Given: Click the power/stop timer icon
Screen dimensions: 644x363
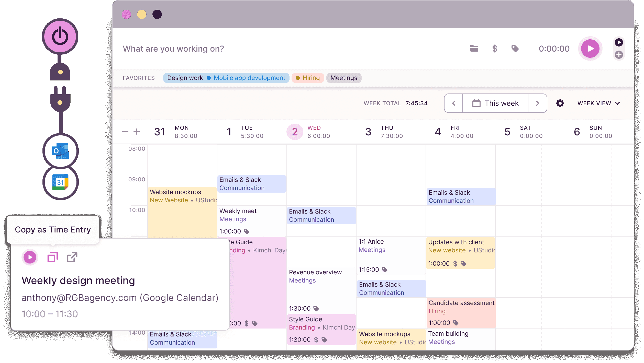Looking at the screenshot, I should (61, 37).
